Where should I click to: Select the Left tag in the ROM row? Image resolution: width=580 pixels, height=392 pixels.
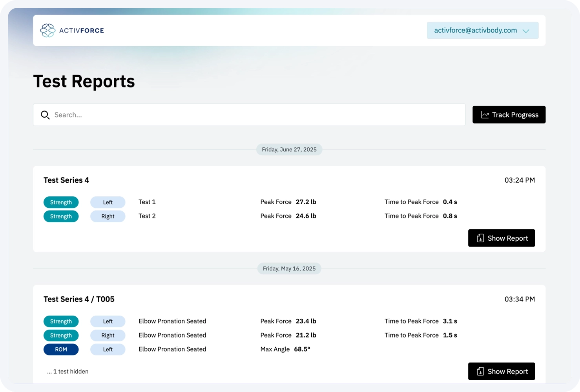(x=108, y=350)
